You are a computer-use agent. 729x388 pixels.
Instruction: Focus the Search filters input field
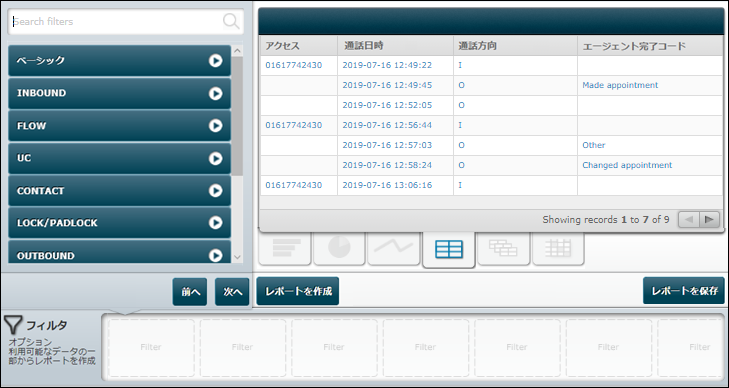[x=126, y=22]
